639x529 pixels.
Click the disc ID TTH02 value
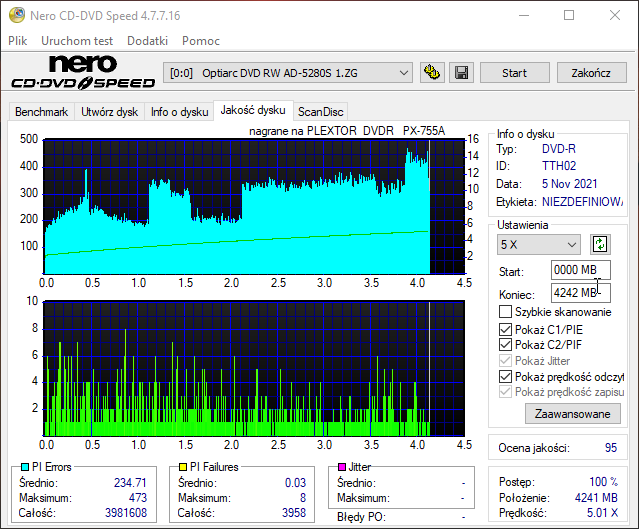[559, 166]
